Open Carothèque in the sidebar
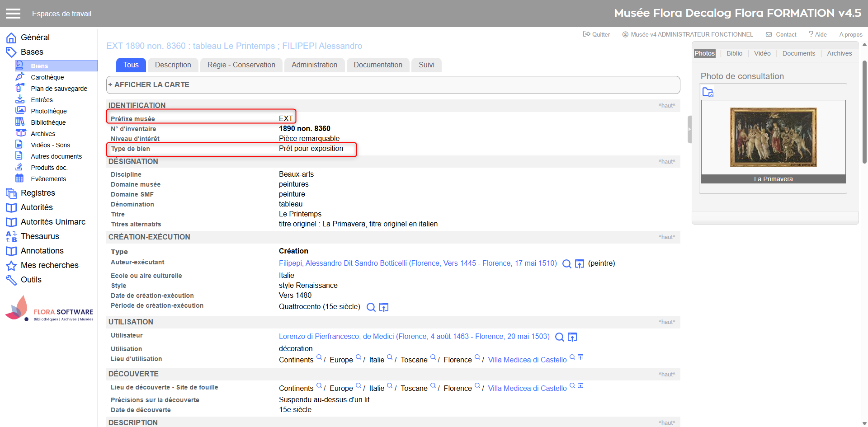This screenshot has width=868, height=427. [x=47, y=77]
